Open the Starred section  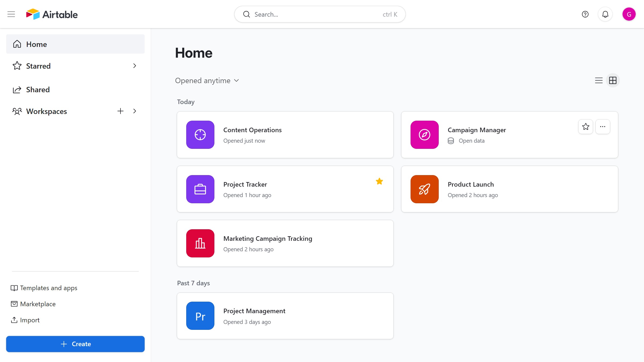[x=75, y=66]
